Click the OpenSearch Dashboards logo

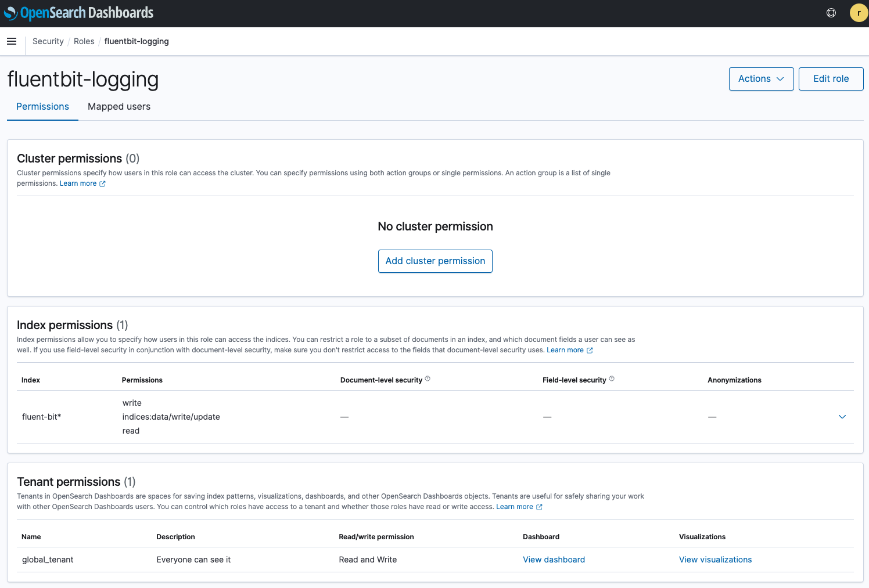(x=78, y=13)
